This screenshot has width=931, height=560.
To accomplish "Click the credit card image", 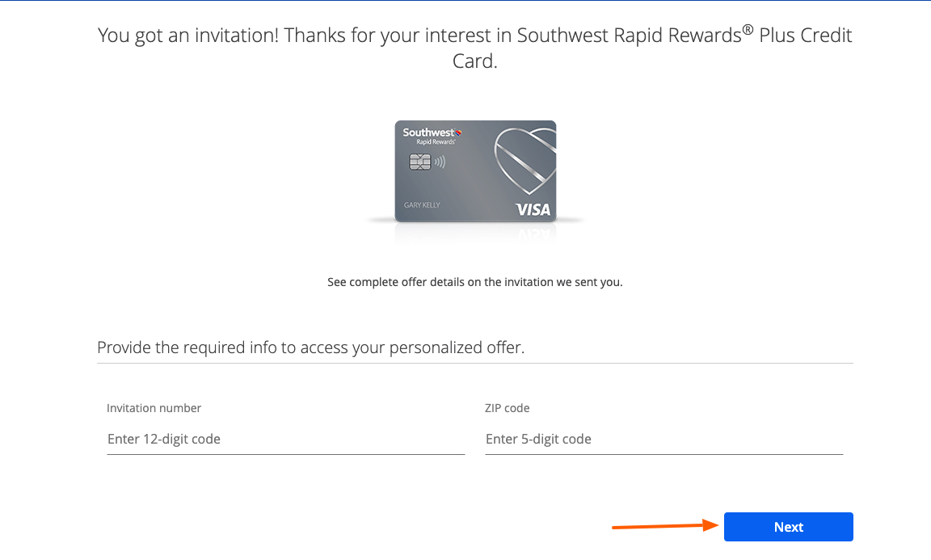I will [x=475, y=172].
